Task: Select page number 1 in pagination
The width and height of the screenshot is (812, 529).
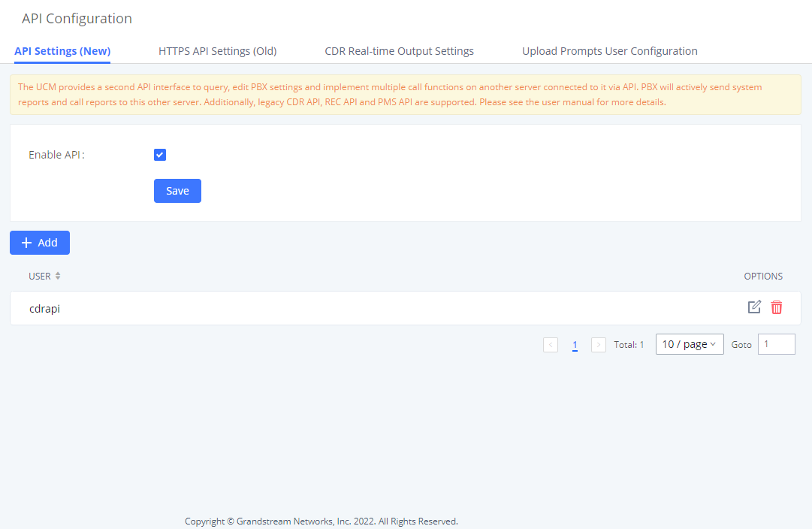Action: [575, 345]
